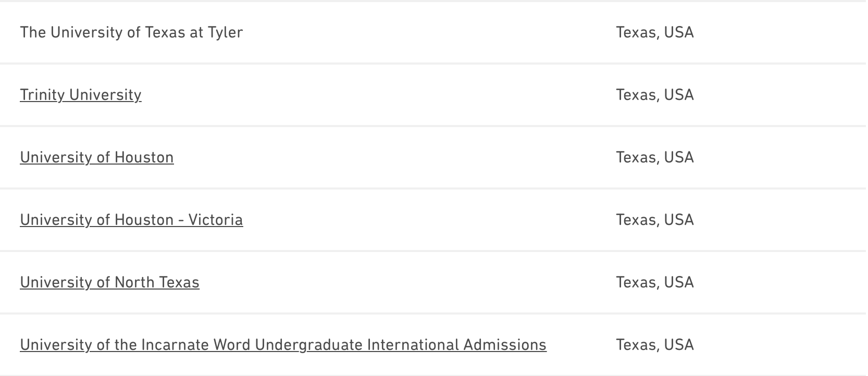Click the word 'Tyler' in the first row
Image resolution: width=868 pixels, height=376 pixels.
click(x=226, y=32)
